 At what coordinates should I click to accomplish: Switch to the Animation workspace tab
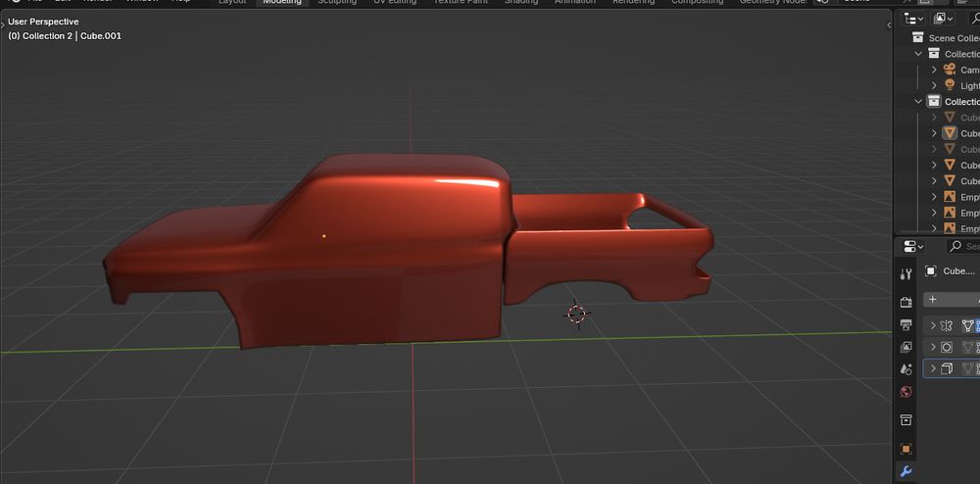point(575,2)
